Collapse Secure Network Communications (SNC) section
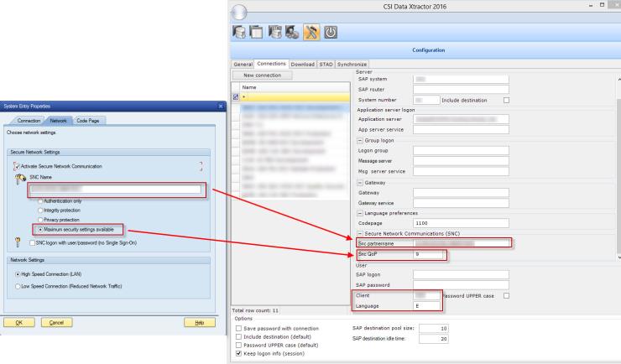621x364 pixels. [x=360, y=234]
